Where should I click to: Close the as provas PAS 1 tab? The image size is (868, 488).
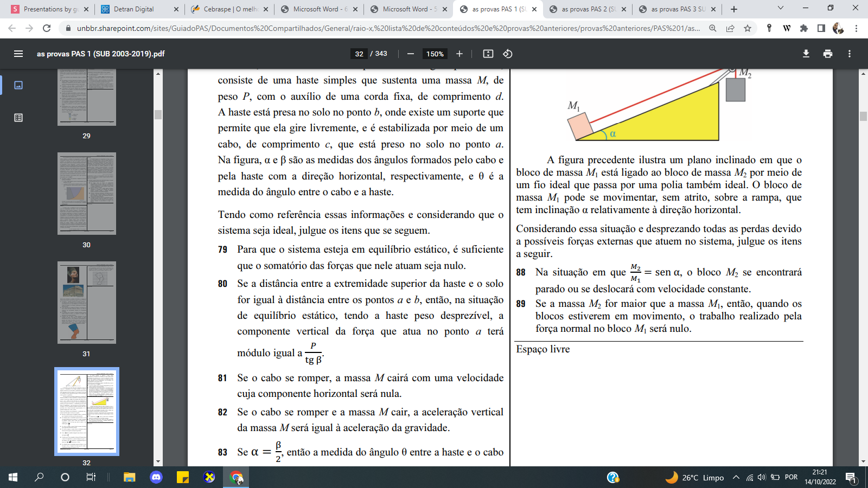click(x=534, y=9)
